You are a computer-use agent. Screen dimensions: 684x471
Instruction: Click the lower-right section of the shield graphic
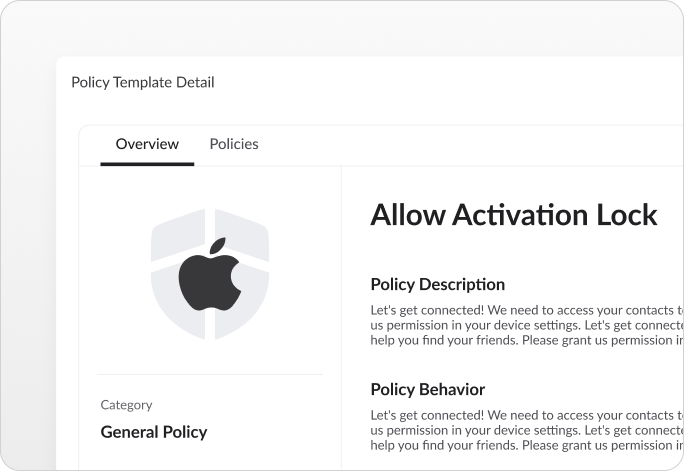(x=241, y=301)
